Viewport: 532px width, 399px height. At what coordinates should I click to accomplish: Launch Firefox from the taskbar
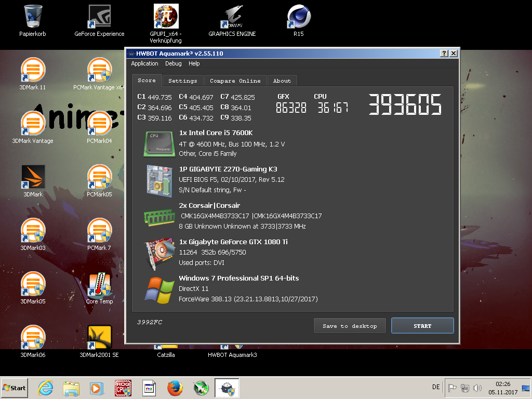coord(175,388)
